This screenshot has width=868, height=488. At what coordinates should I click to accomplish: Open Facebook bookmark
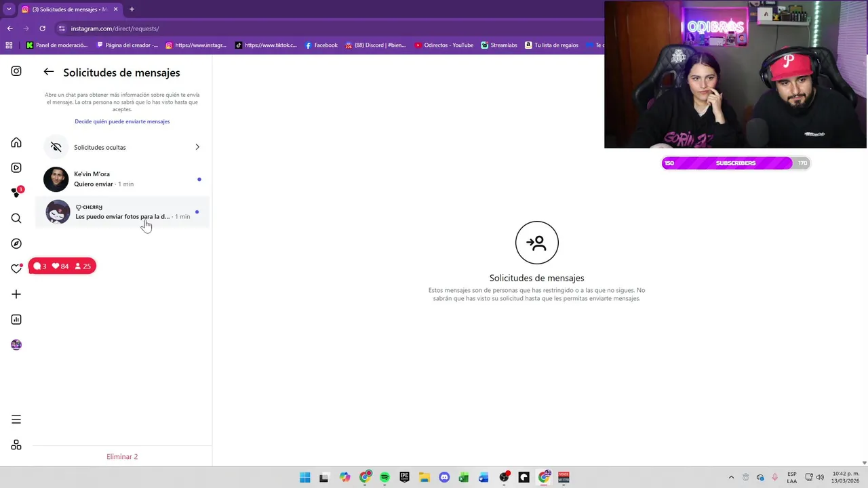(x=321, y=45)
